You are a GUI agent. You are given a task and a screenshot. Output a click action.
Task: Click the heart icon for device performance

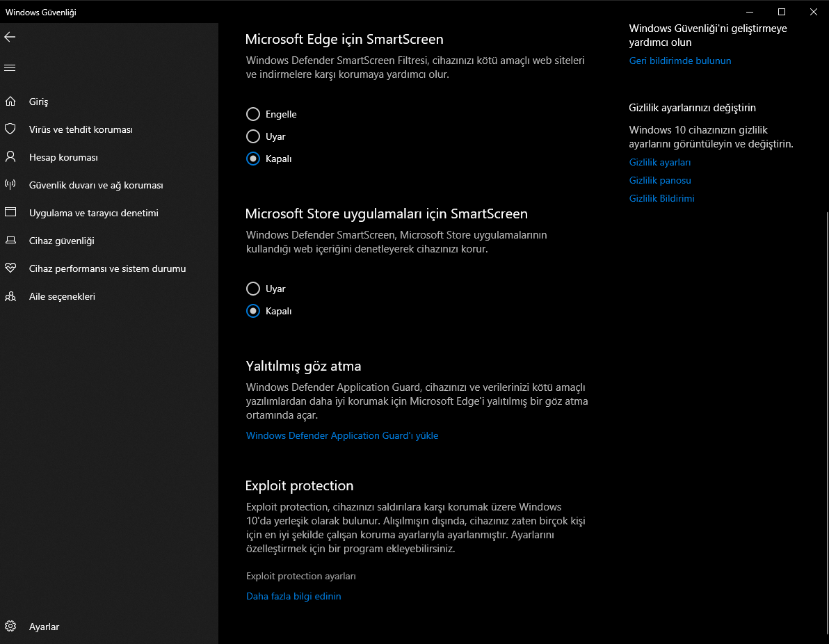click(x=10, y=268)
